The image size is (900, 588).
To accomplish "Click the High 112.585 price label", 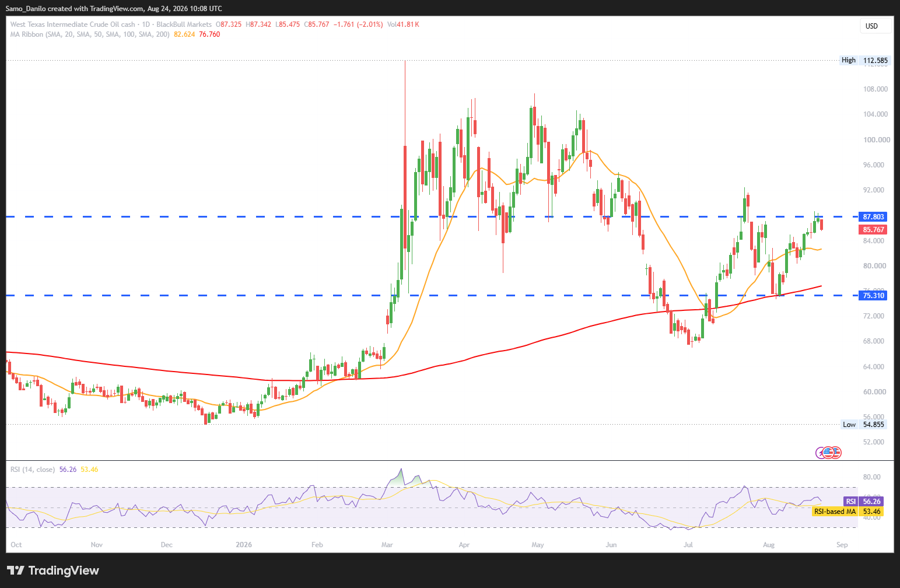I will click(864, 60).
